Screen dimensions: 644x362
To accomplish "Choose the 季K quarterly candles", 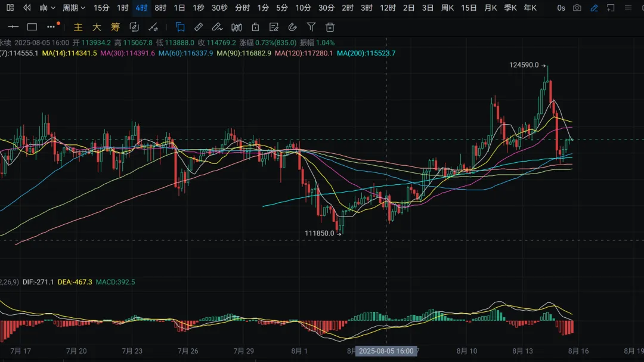I will tap(510, 8).
